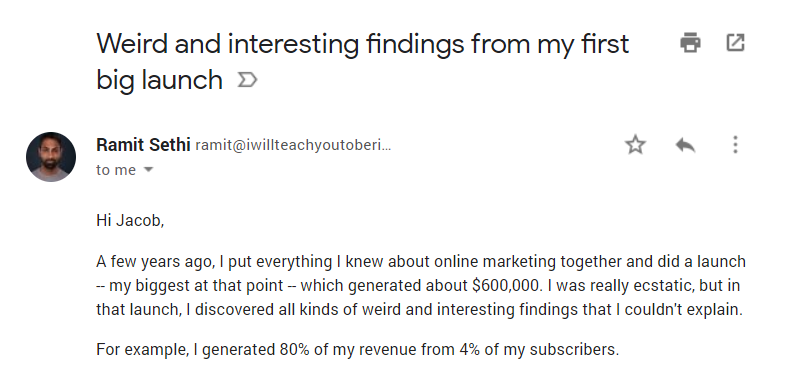799x380 pixels.
Task: Click the "to me" recipient text
Action: pos(116,170)
